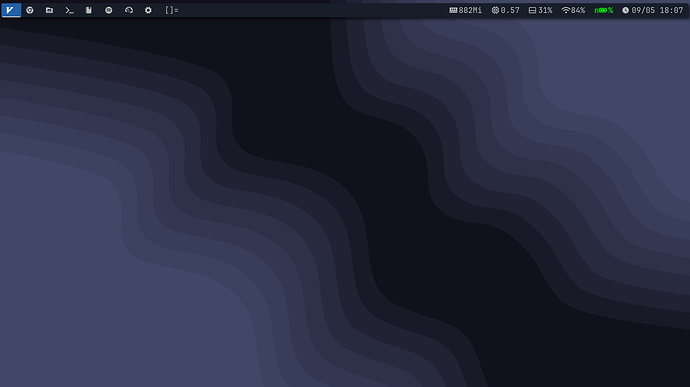The height and width of the screenshot is (387, 690).
Task: Click the RAM memory chip icon
Action: 453,10
